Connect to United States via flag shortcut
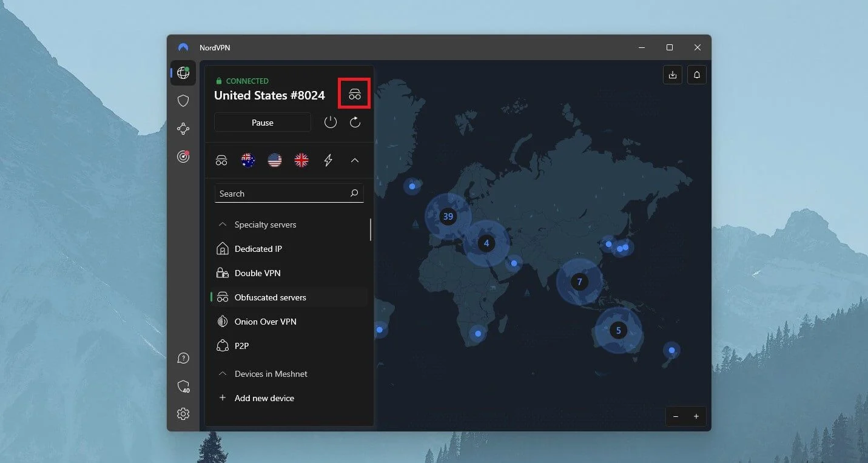 [x=275, y=160]
